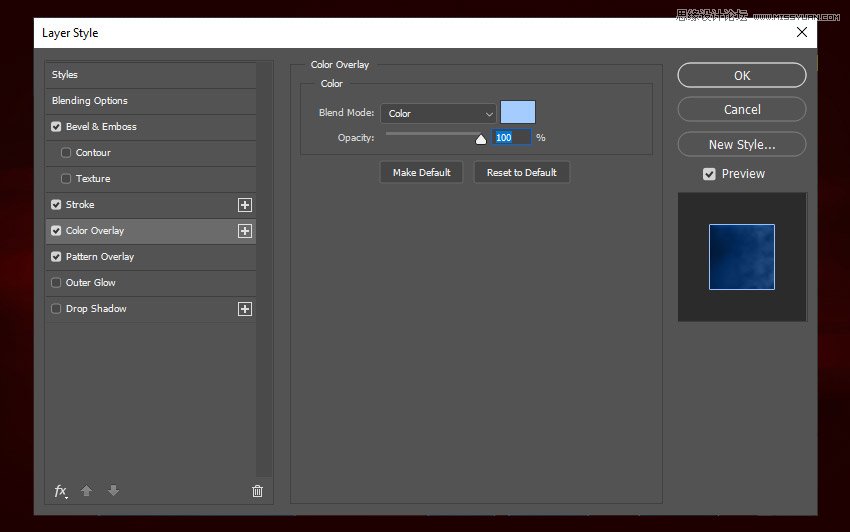850x532 pixels.
Task: Open the Pattern Overlay settings
Action: coord(100,257)
